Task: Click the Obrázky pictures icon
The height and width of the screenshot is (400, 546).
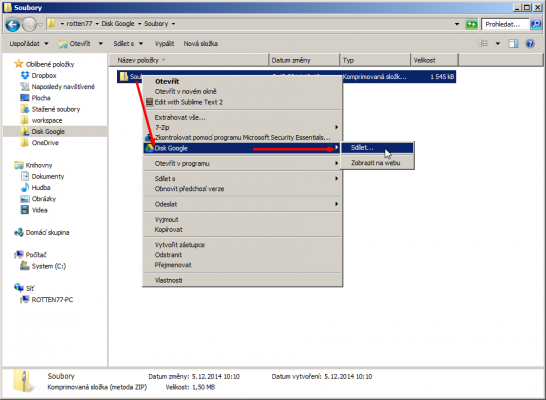Action: coord(25,199)
